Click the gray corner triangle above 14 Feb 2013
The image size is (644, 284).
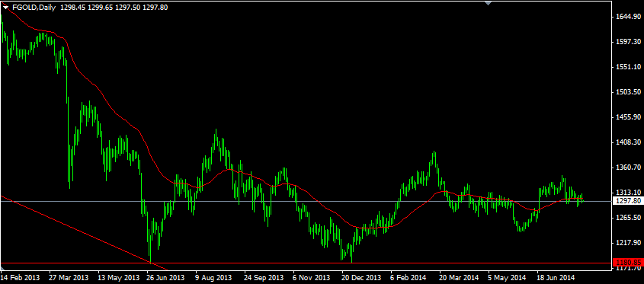pos(2,268)
